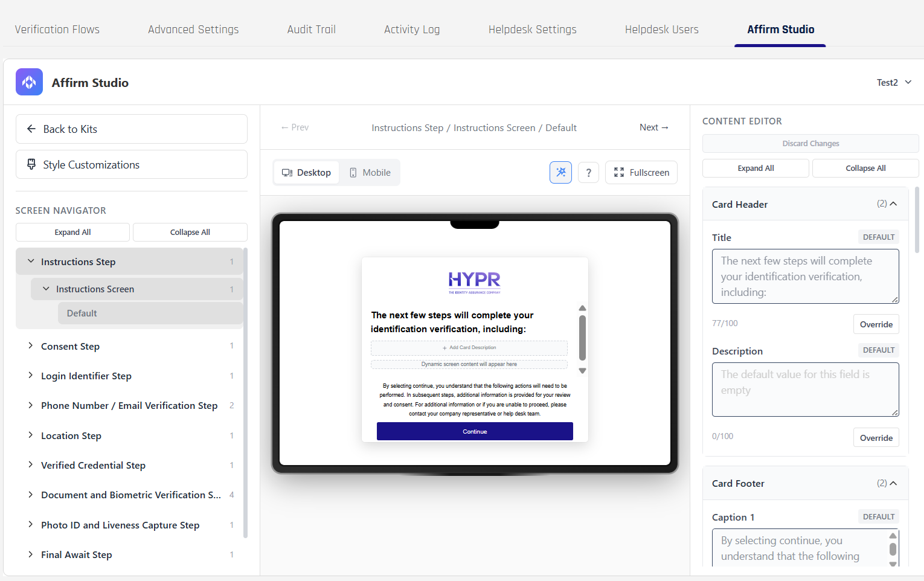Screen dimensions: 924x581
Task: Click Next to go to following screen
Action: click(653, 127)
